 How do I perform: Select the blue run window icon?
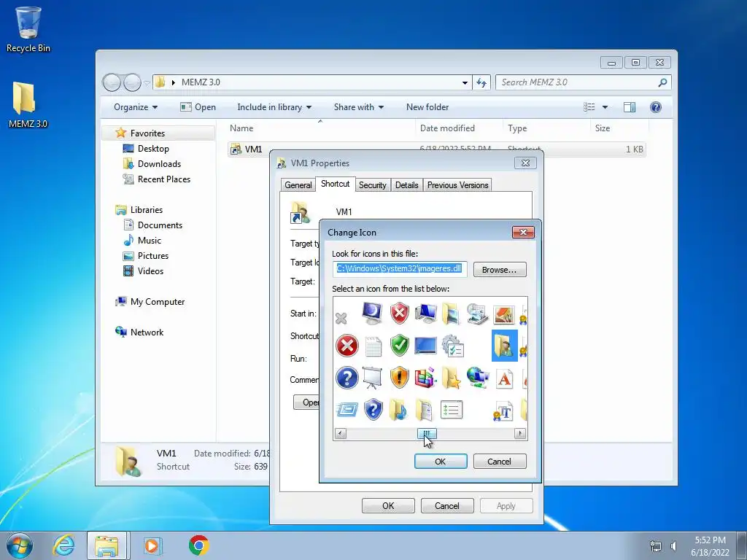click(347, 410)
